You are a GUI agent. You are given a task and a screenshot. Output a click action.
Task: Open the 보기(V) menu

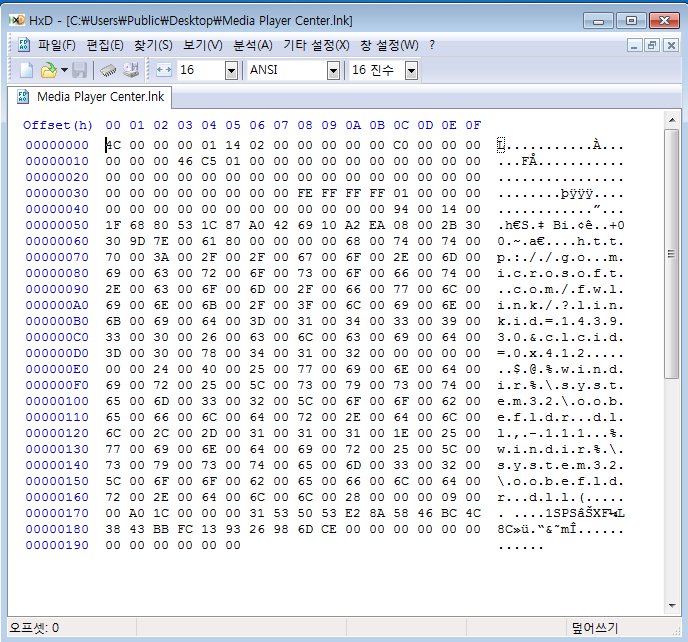(x=203, y=45)
